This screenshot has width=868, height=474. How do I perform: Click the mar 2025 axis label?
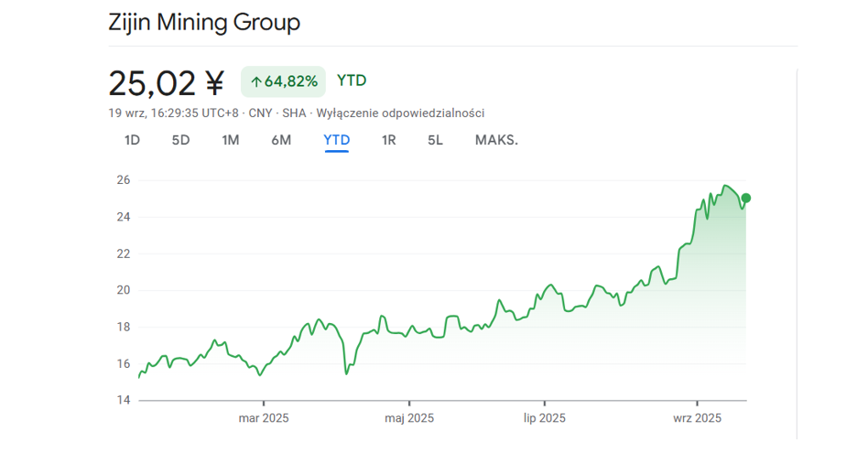(x=264, y=418)
